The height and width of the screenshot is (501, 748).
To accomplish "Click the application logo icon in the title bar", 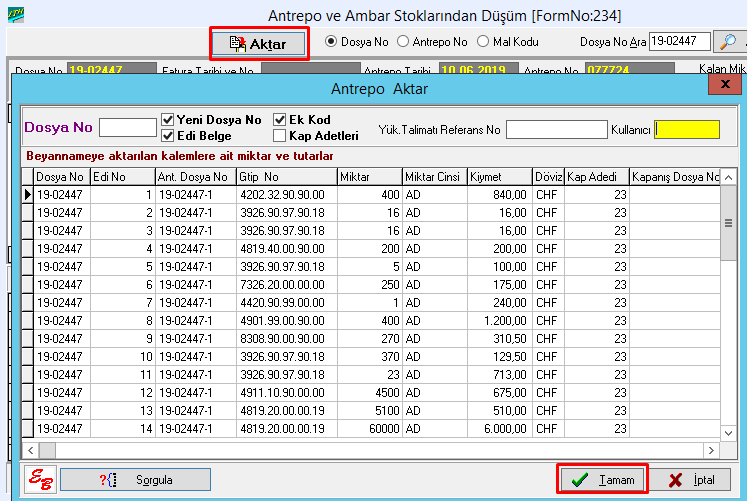I will pyautogui.click(x=16, y=15).
